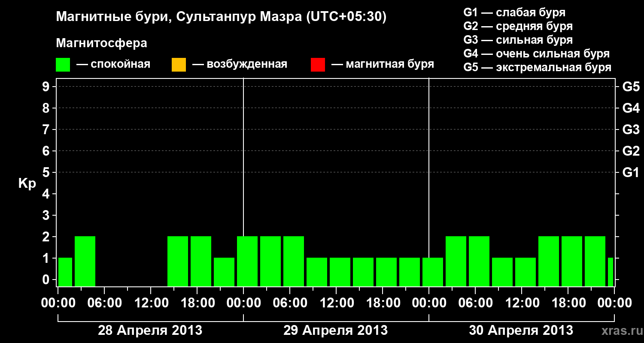Viewport: 644px width, 343px height.
Task: Click the 'Kp' axis title
Action: click(x=27, y=183)
